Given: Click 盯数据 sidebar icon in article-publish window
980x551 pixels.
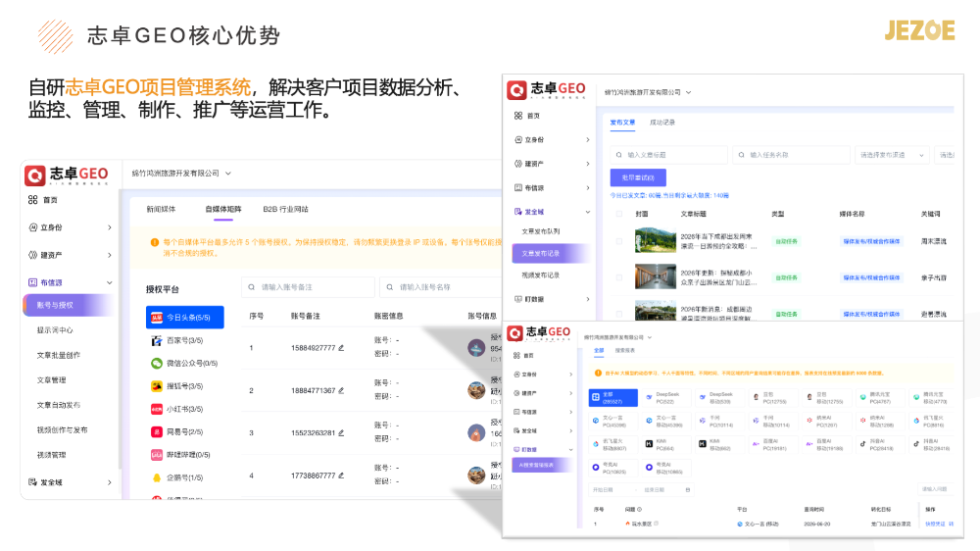Looking at the screenshot, I should point(518,299).
